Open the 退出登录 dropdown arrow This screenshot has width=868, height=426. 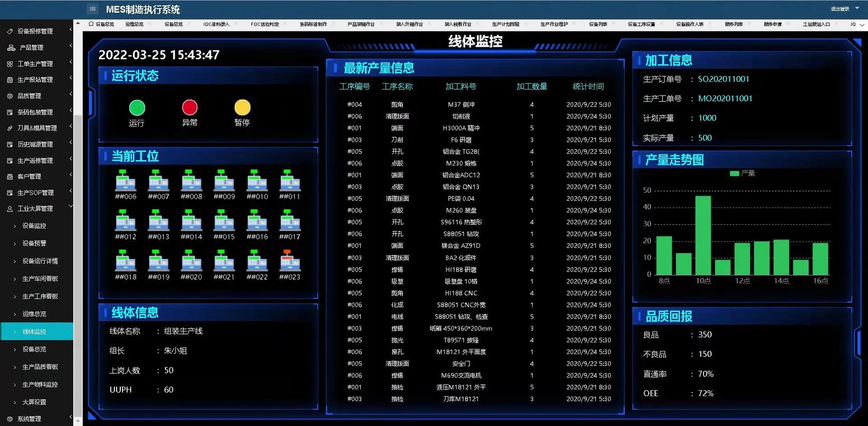click(857, 9)
